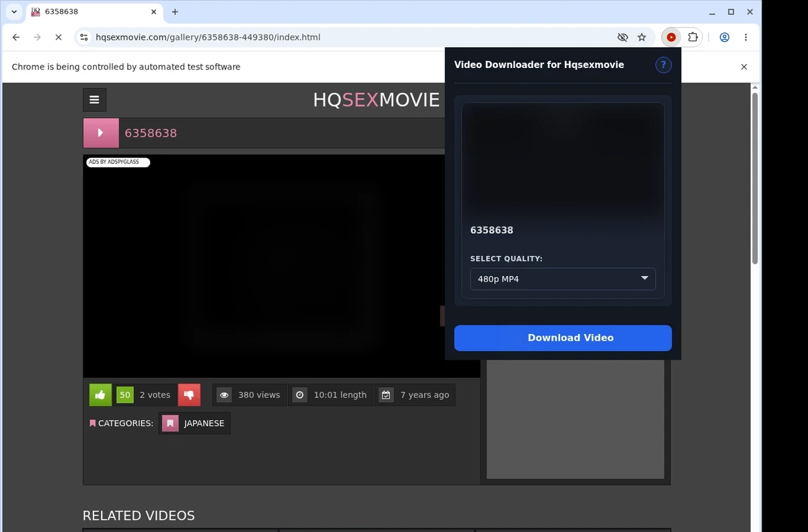Click the ADS BY ADSPYGLASS label
The height and width of the screenshot is (532, 808).
point(118,162)
